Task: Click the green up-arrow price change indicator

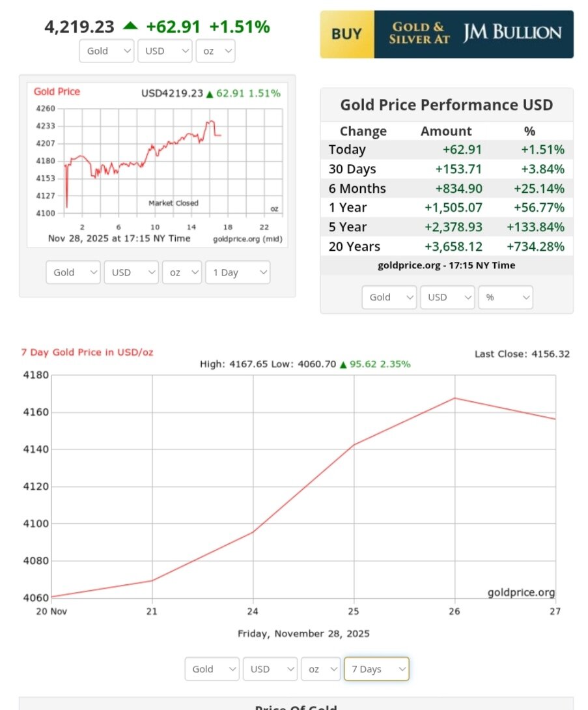Action: click(x=130, y=26)
